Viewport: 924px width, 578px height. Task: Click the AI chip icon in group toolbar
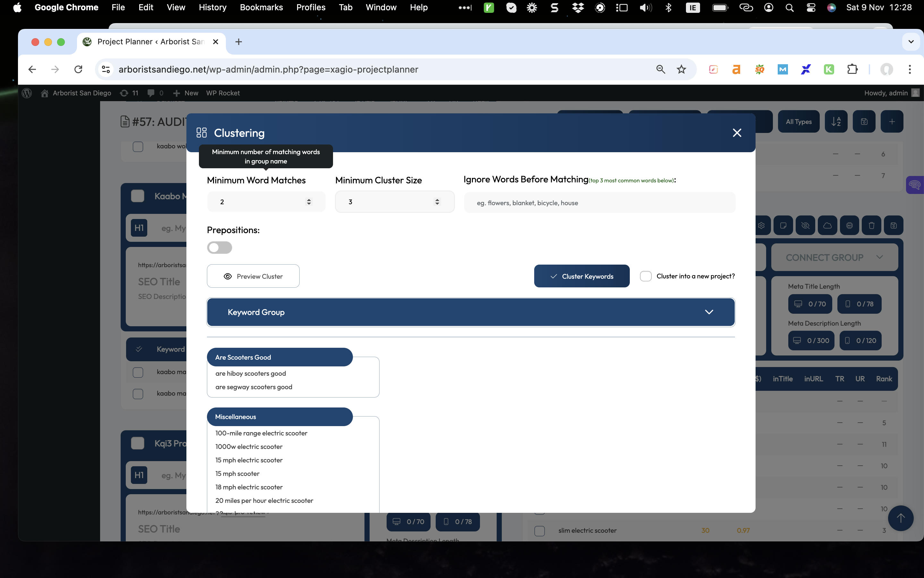[x=849, y=225]
